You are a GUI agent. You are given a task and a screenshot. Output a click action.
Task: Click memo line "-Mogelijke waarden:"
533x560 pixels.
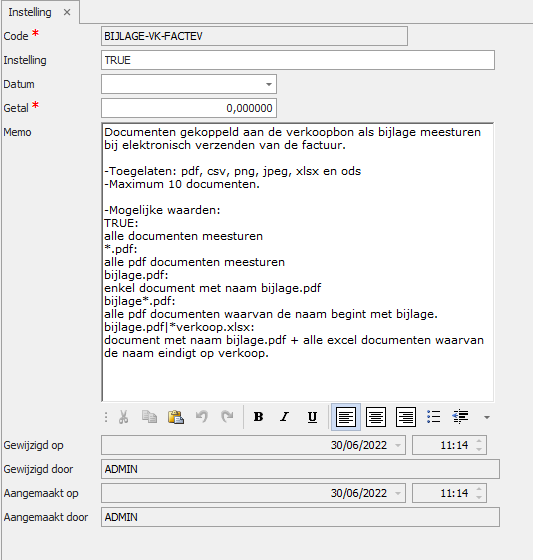[162, 210]
